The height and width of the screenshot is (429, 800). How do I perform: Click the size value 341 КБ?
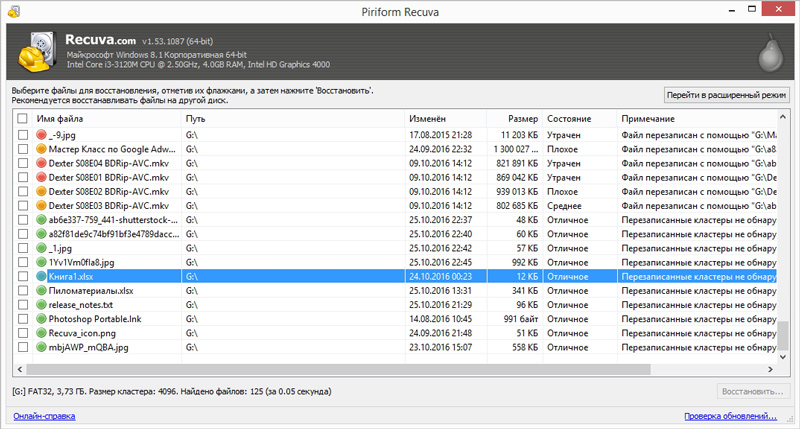point(524,291)
